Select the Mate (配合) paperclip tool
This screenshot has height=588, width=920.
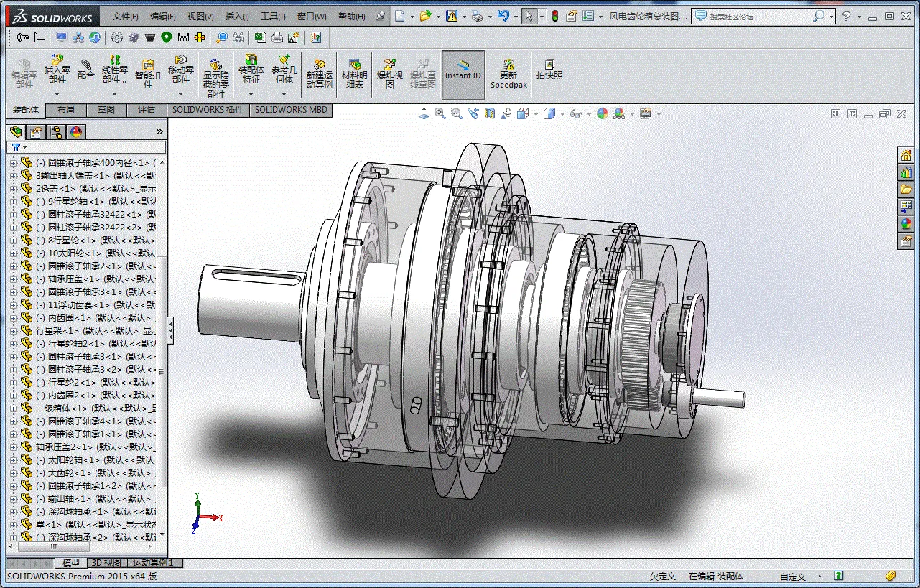tap(86, 69)
